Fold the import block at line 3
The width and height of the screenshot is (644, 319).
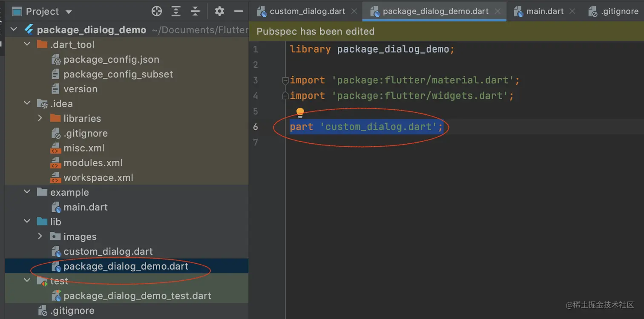[x=285, y=80]
